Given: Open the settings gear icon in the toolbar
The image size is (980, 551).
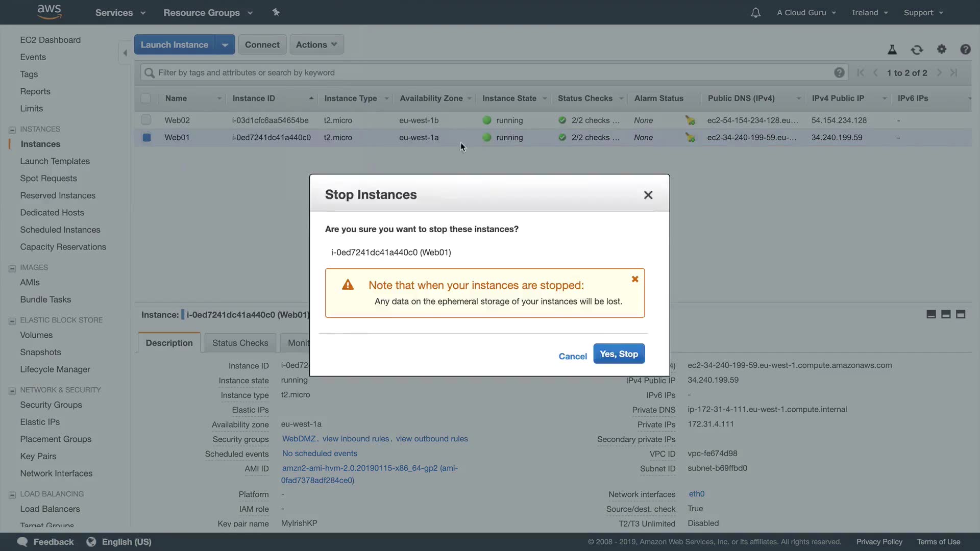Looking at the screenshot, I should pyautogui.click(x=942, y=49).
